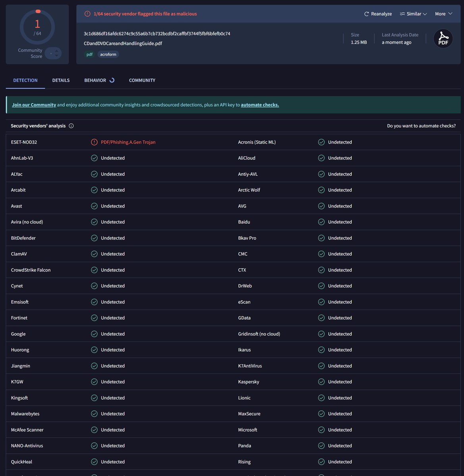Click the checkmark icon in Fortinet row
464x476 pixels.
coord(94,318)
